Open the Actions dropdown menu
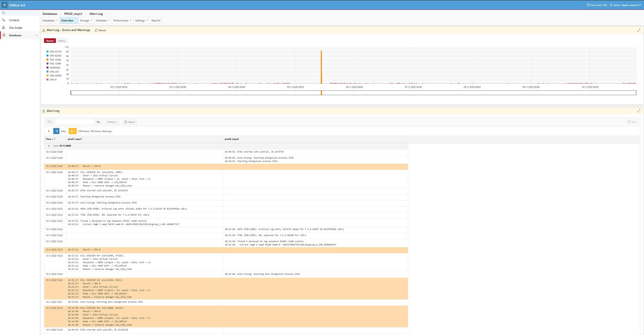The height and width of the screenshot is (335, 644). pos(112,122)
